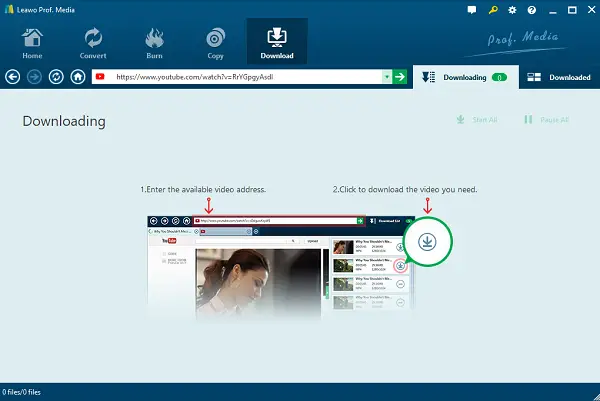Viewport: 600px width, 401px height.
Task: Click Pause All downloads
Action: point(546,120)
